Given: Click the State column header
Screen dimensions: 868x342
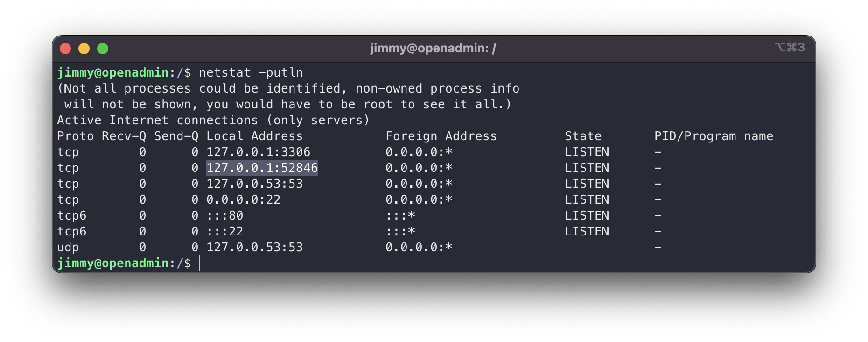Looking at the screenshot, I should [x=583, y=136].
